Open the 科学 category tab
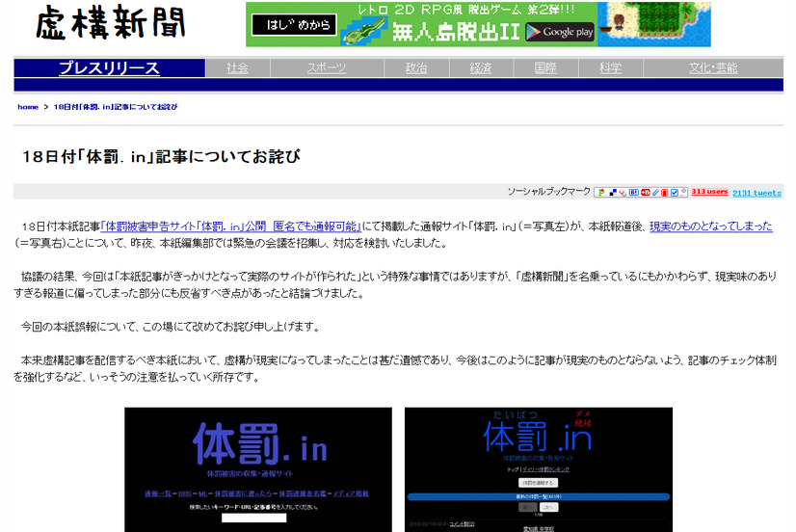This screenshot has width=796, height=532. (611, 68)
